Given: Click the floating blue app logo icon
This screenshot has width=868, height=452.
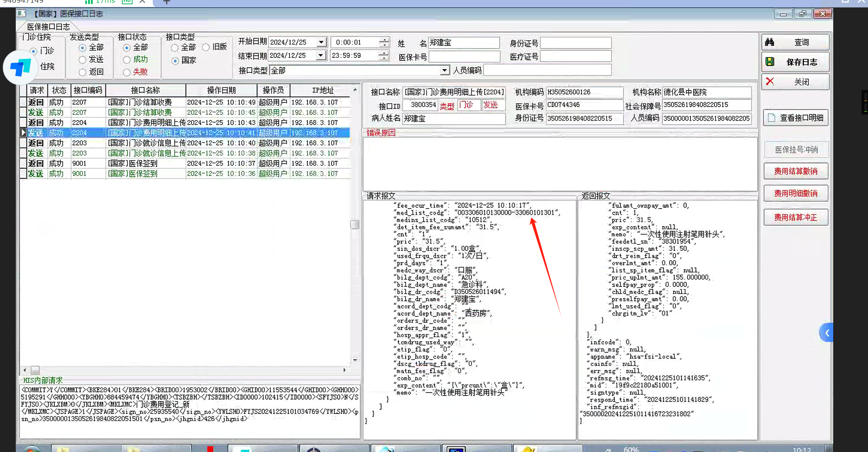Looking at the screenshot, I should point(20,68).
